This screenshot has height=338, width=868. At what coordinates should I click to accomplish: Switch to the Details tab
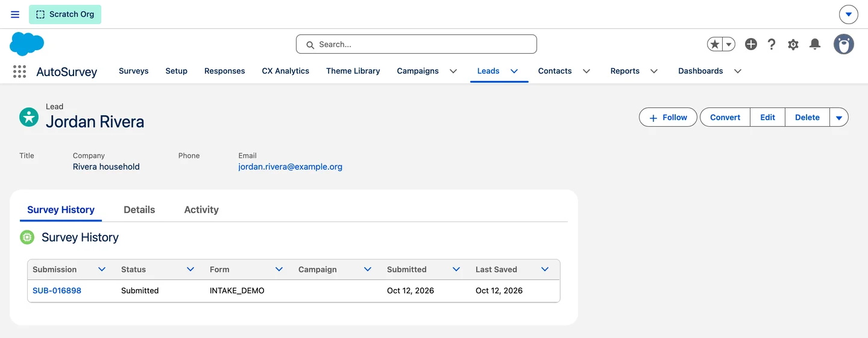coord(139,209)
